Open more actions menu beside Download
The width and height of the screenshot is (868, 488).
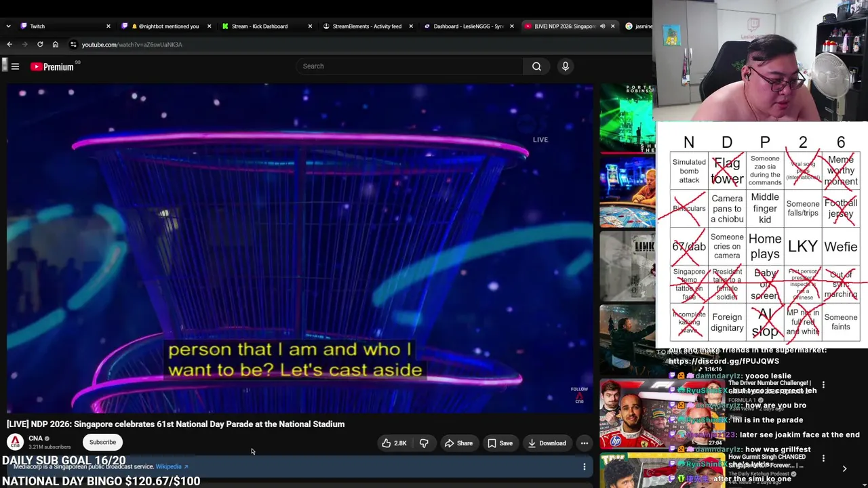point(584,443)
